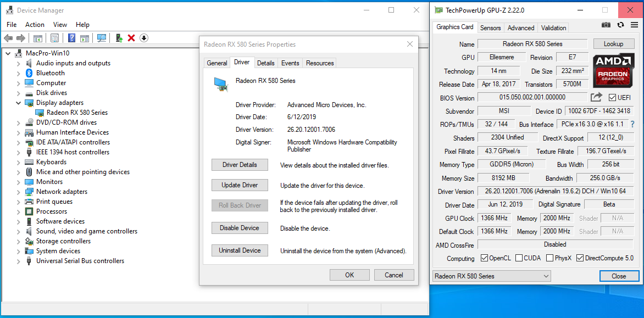This screenshot has height=318, width=644.
Task: Open the GPU-Z hamburger menu icon
Action: (x=634, y=25)
